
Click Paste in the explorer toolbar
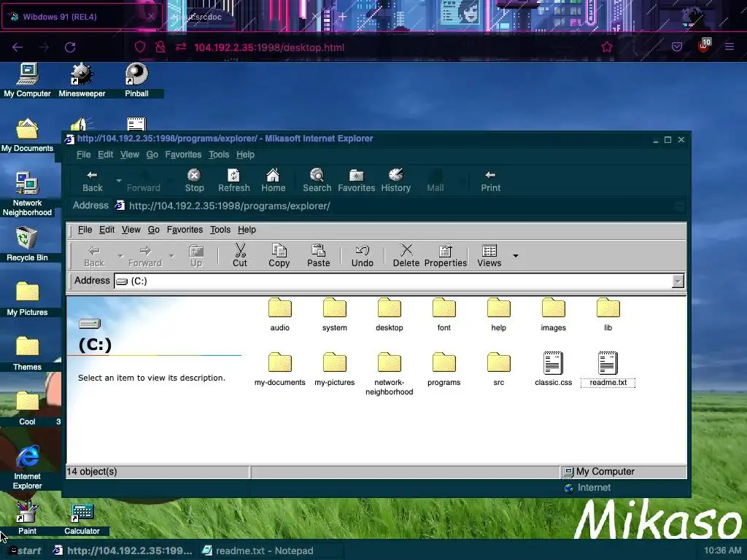click(318, 255)
